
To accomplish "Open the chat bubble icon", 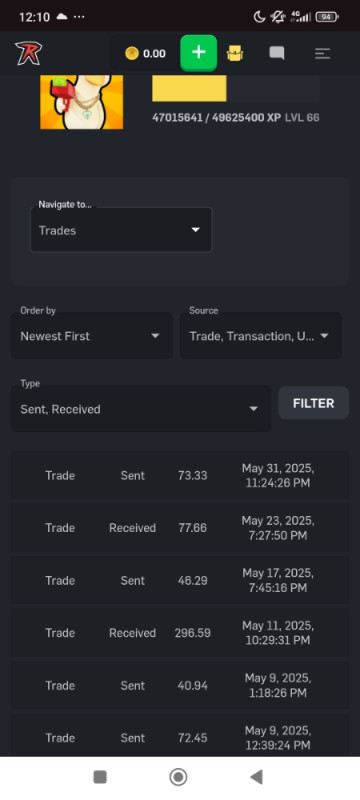I will point(277,53).
